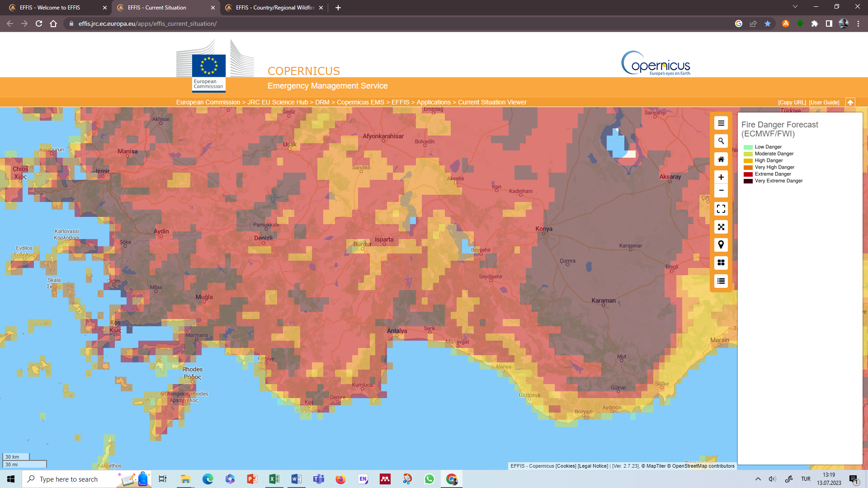Launch Firefox from the taskbar
This screenshot has width=868, height=488.
point(340,479)
